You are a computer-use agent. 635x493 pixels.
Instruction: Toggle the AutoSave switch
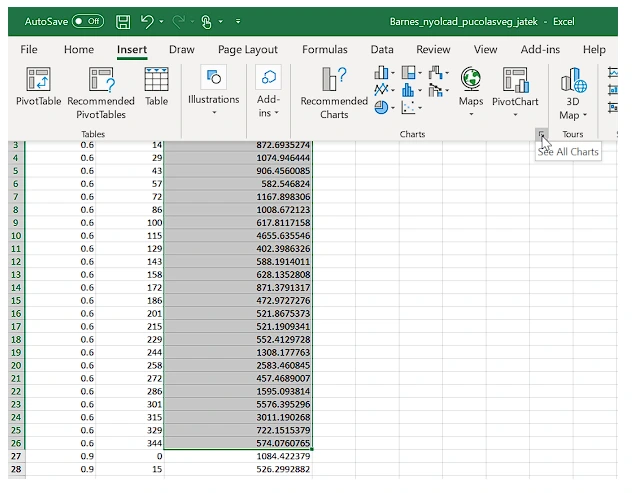pos(88,20)
